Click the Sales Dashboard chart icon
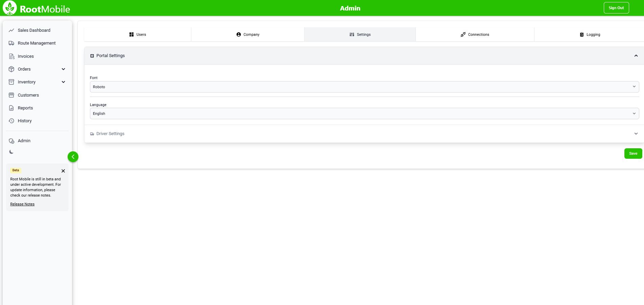644x305 pixels. tap(11, 30)
